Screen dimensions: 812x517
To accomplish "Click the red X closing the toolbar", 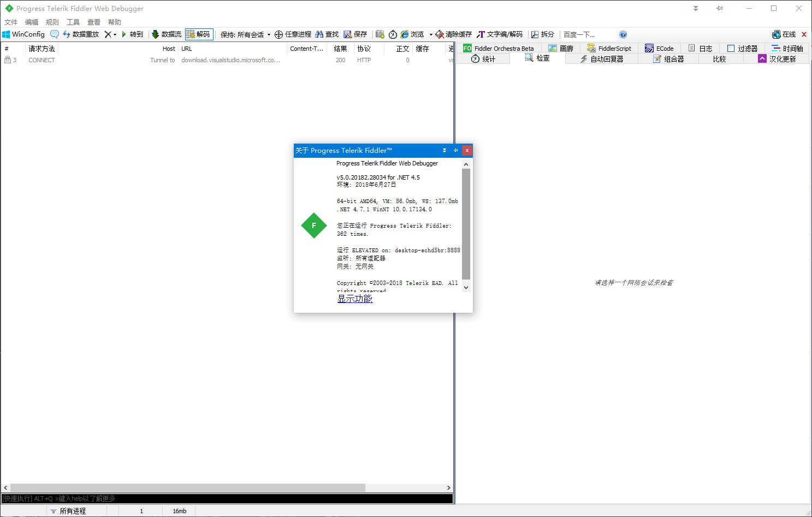I will pos(804,34).
